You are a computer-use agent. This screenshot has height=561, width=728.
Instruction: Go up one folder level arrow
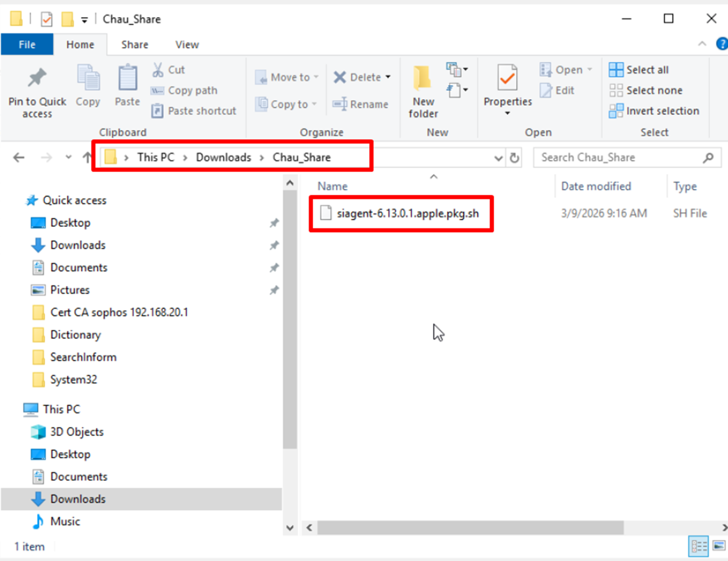[x=87, y=157]
